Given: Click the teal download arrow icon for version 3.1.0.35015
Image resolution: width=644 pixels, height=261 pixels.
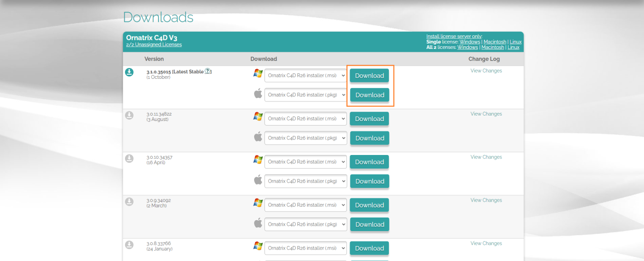Looking at the screenshot, I should point(129,72).
